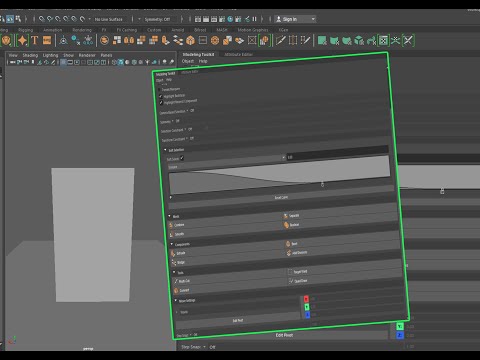
Task: Click the pivot axis shelf icon after SVG
Action: (x=63, y=41)
